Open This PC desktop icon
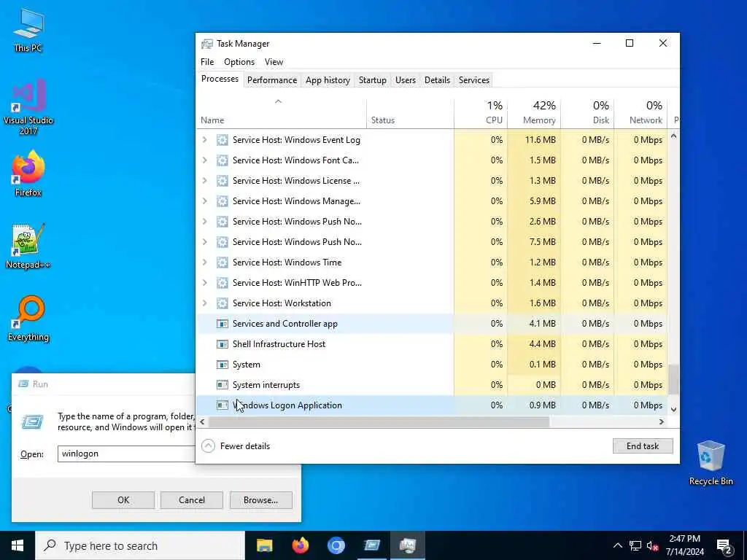This screenshot has width=747, height=560. tap(28, 29)
